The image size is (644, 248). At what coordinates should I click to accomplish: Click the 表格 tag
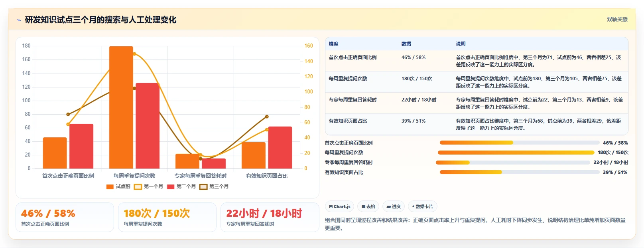[368, 206]
